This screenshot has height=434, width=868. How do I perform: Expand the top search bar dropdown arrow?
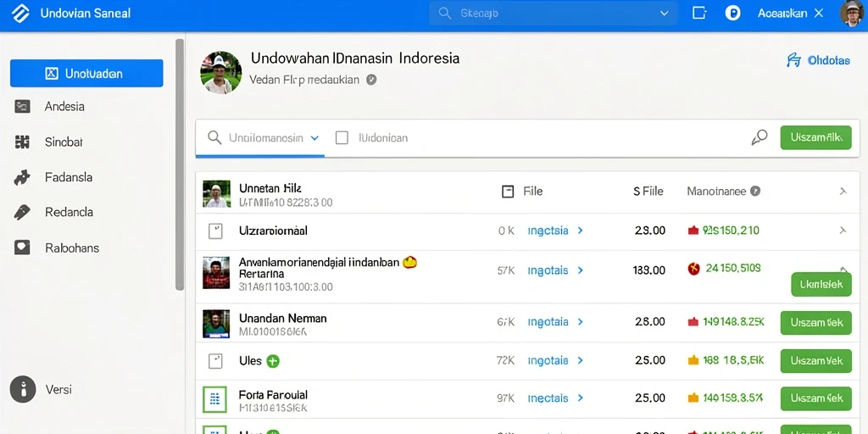[665, 14]
